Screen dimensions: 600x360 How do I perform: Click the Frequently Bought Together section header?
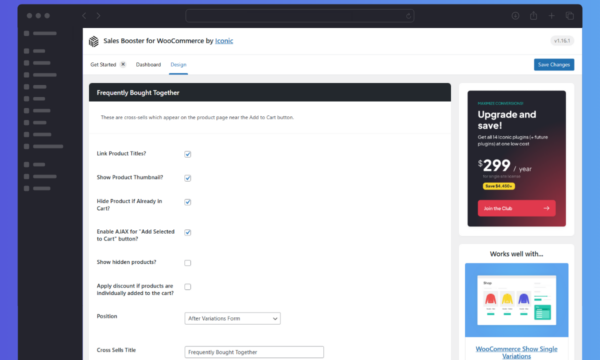(x=270, y=93)
